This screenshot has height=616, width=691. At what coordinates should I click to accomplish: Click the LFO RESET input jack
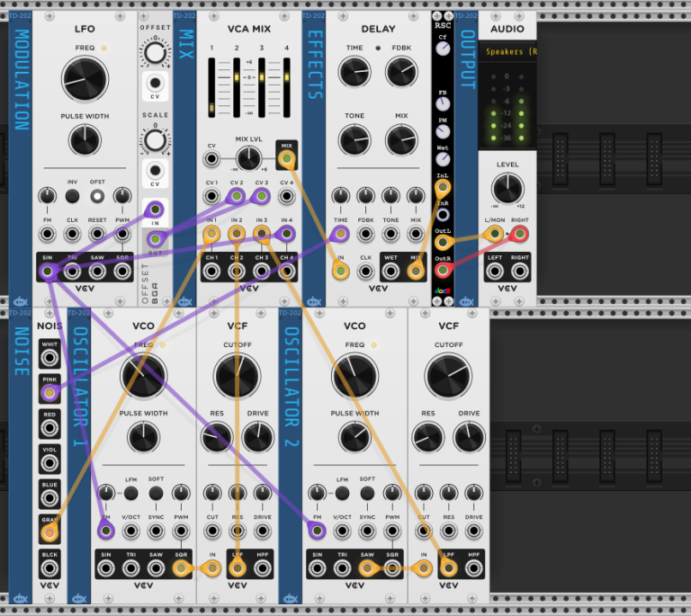(97, 234)
